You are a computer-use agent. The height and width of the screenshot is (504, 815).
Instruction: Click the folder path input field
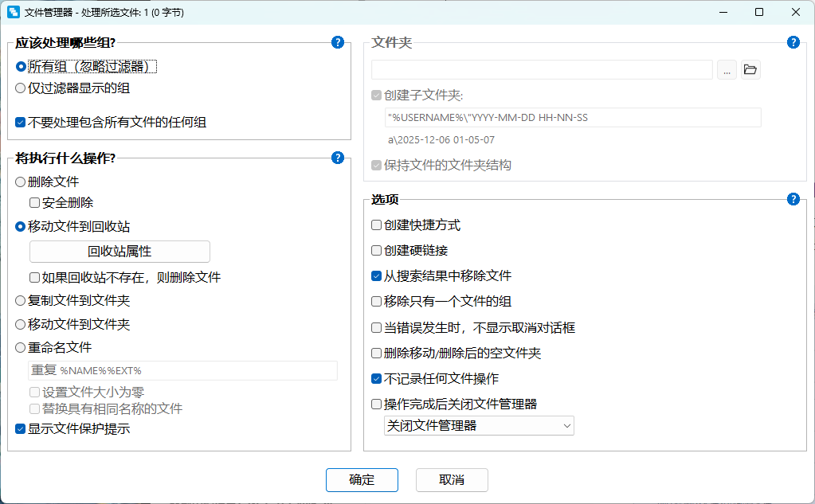pos(542,70)
